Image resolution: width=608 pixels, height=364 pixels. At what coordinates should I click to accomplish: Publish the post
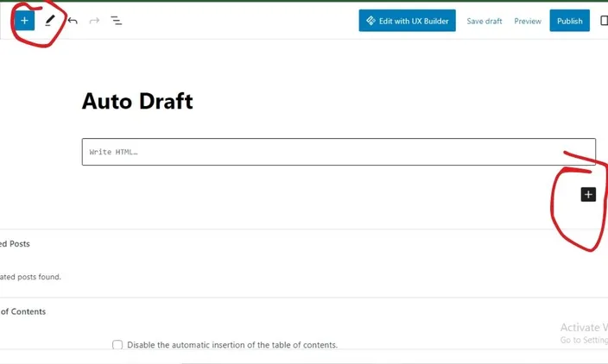570,21
